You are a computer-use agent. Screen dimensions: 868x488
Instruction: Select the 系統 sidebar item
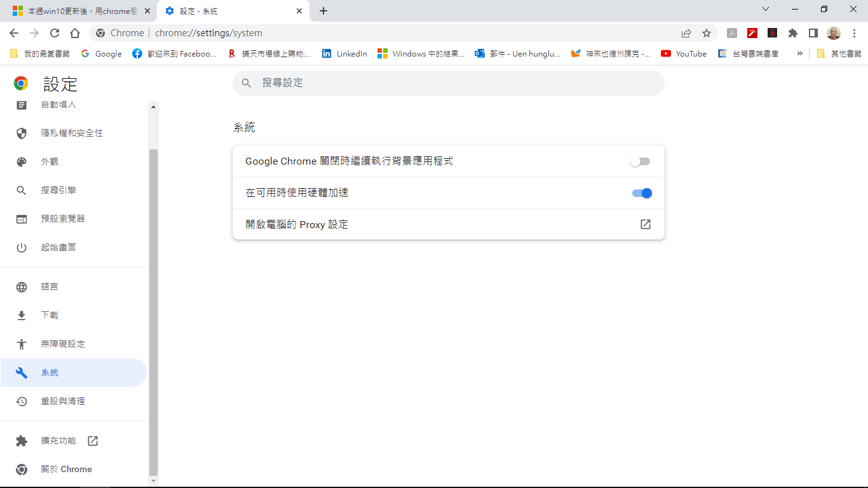tap(73, 372)
